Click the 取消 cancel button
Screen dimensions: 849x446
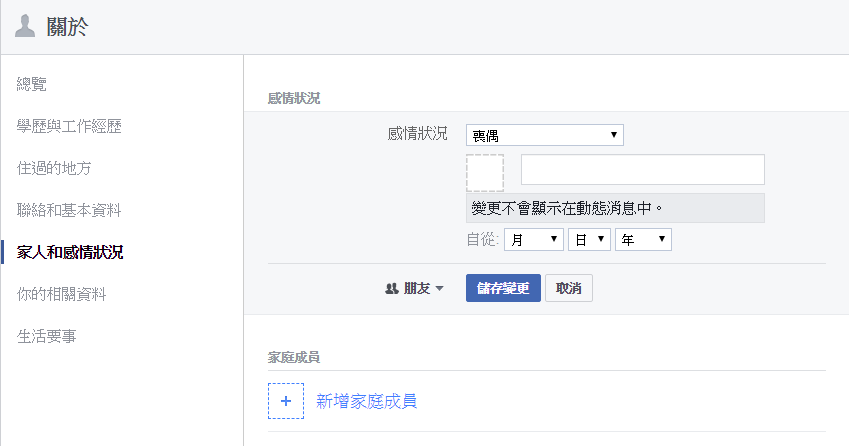569,288
